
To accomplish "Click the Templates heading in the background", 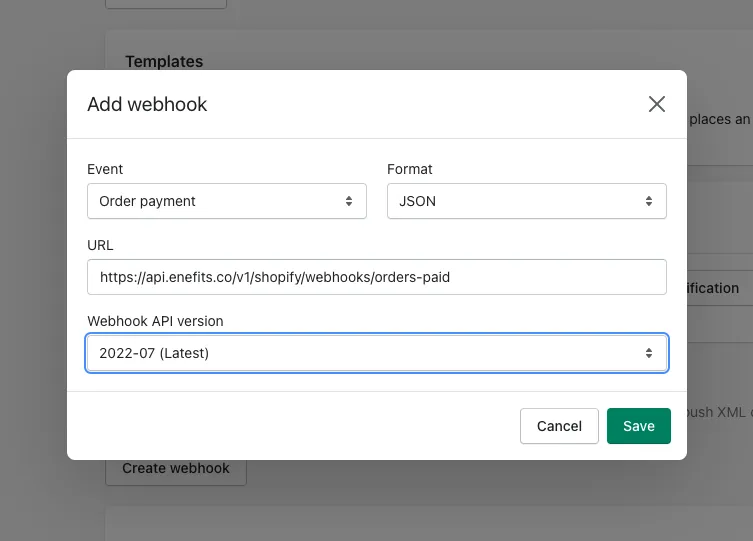I will 164,61.
